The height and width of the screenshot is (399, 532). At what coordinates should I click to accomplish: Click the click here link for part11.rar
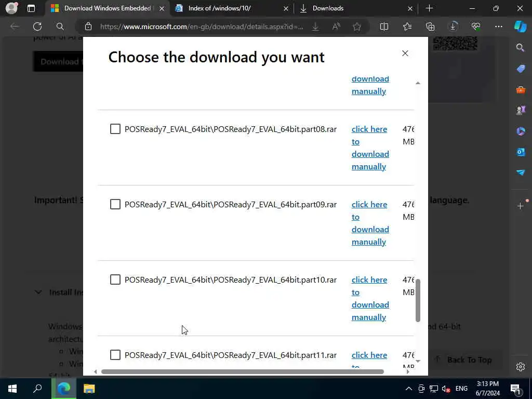click(369, 355)
